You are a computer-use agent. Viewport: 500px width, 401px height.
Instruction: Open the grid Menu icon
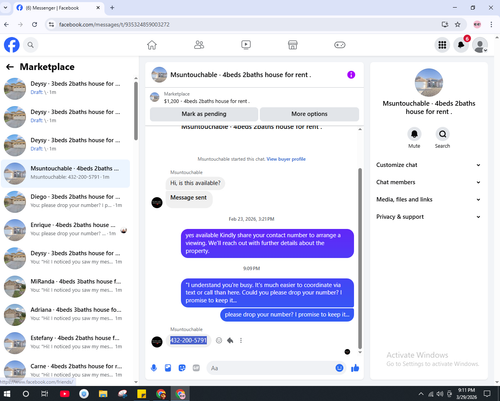click(442, 45)
